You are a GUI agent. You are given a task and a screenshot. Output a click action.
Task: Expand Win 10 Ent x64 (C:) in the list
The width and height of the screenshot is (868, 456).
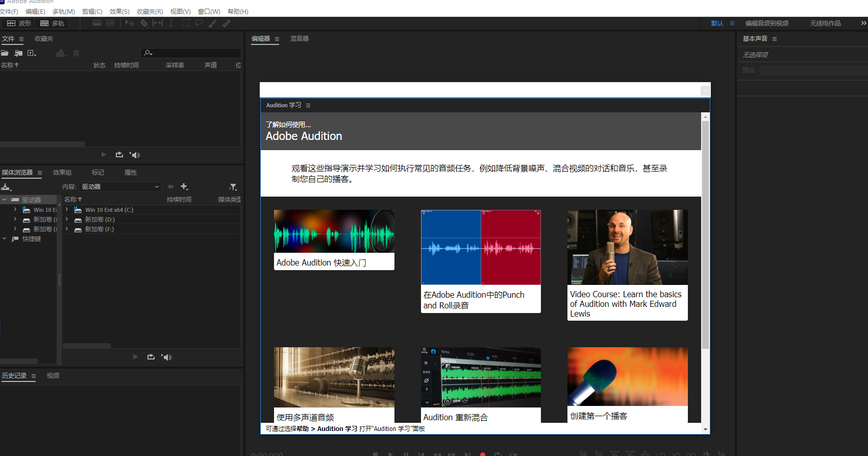[x=67, y=209]
